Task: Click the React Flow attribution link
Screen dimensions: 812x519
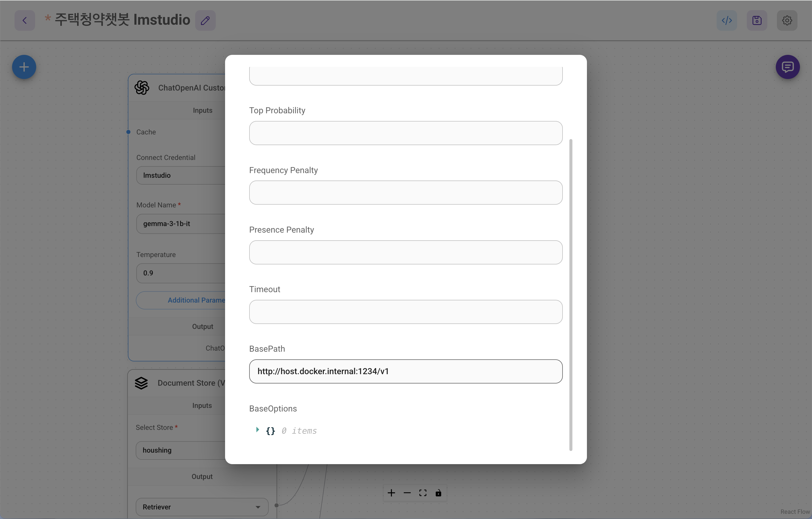Action: 795,512
